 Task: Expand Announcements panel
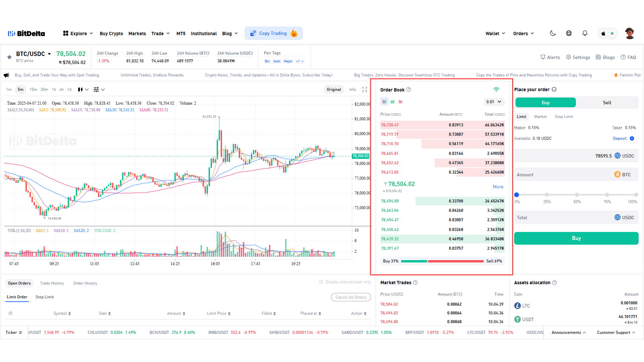click(569, 333)
